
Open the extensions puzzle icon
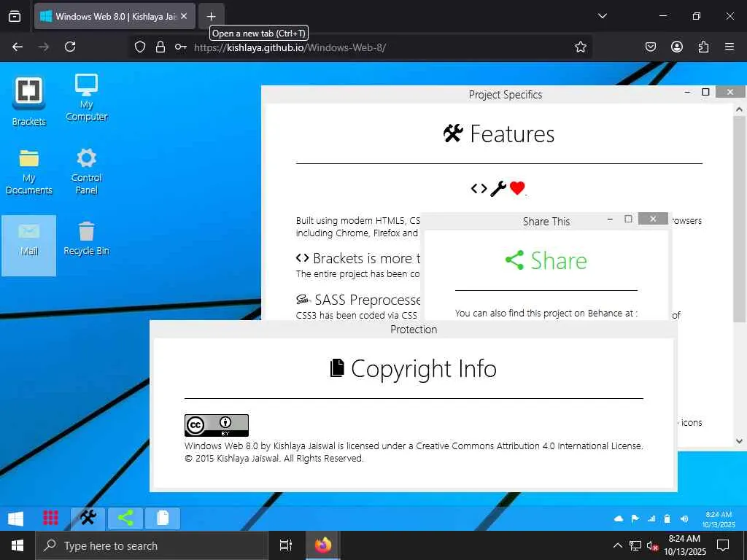pyautogui.click(x=703, y=47)
